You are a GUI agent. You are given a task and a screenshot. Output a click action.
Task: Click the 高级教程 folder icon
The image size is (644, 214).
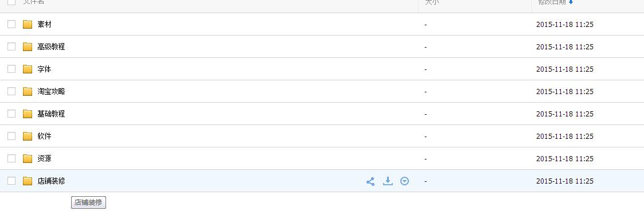[28, 46]
